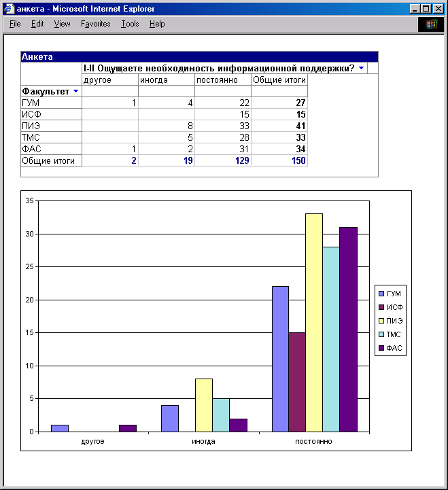Click the Анкета pivot table title bar
This screenshot has width=448, height=490.
click(199, 56)
